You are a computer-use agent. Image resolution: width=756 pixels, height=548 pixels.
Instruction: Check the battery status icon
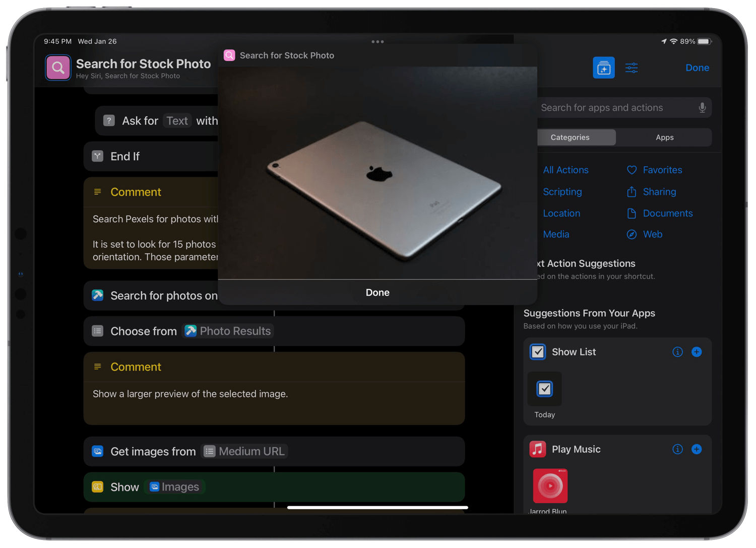pos(705,41)
